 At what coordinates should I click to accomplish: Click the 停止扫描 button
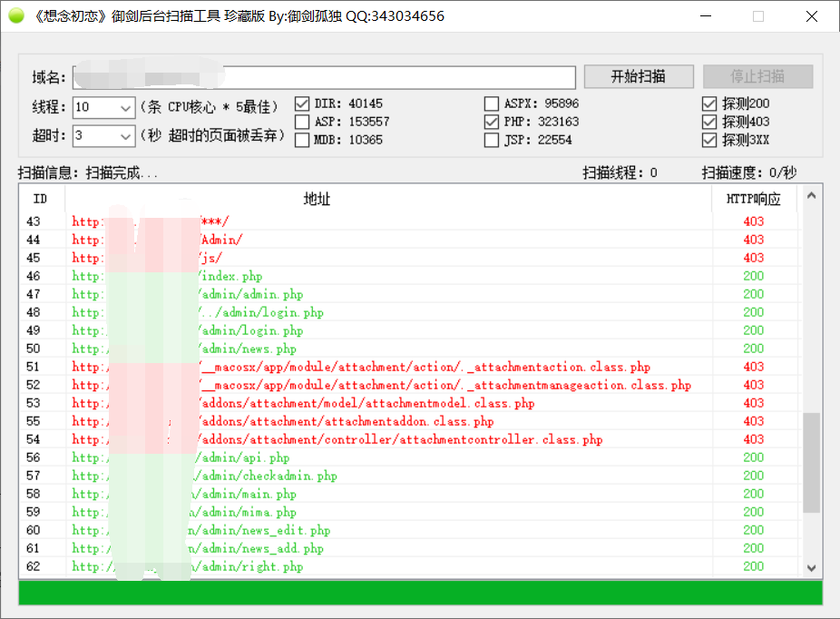(x=757, y=76)
